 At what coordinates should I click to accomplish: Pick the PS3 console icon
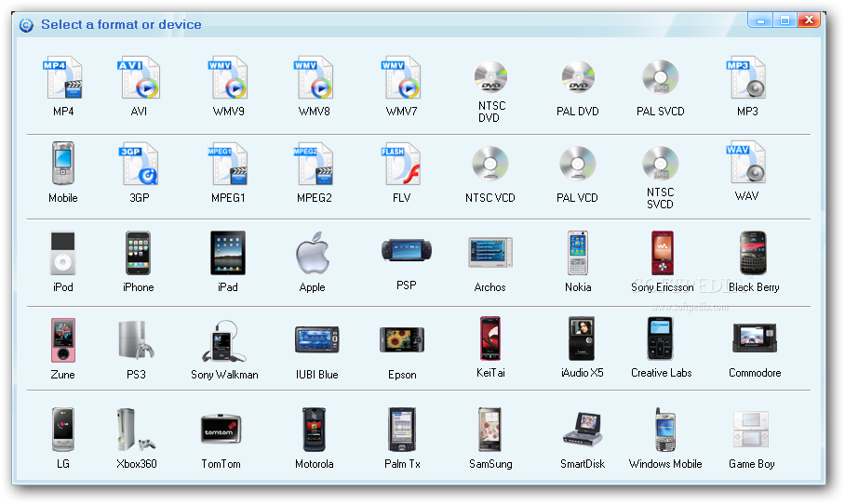137,340
